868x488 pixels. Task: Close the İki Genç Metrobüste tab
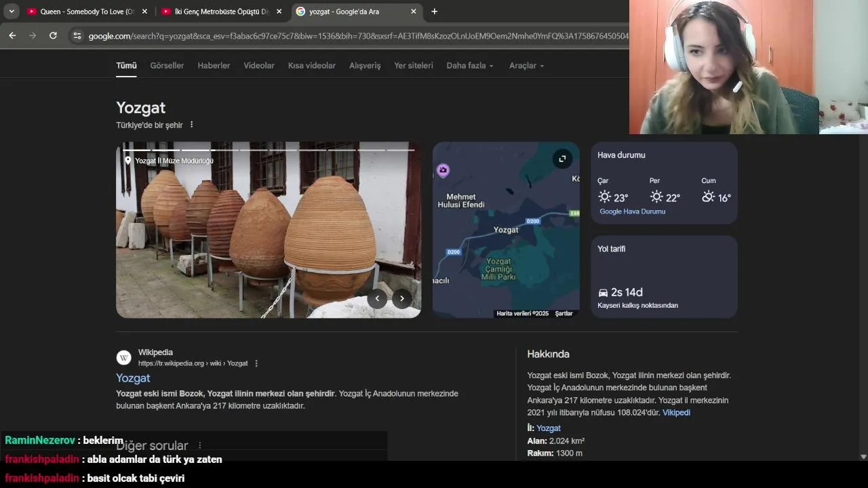[279, 12]
